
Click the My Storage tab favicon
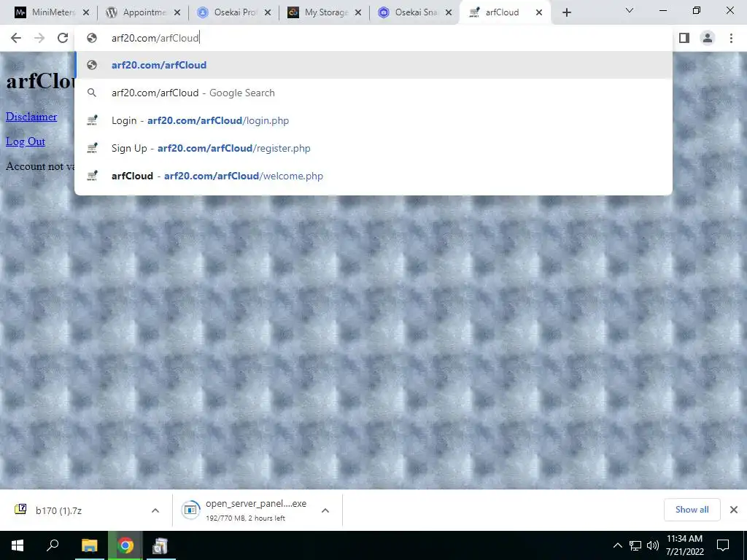click(x=293, y=12)
